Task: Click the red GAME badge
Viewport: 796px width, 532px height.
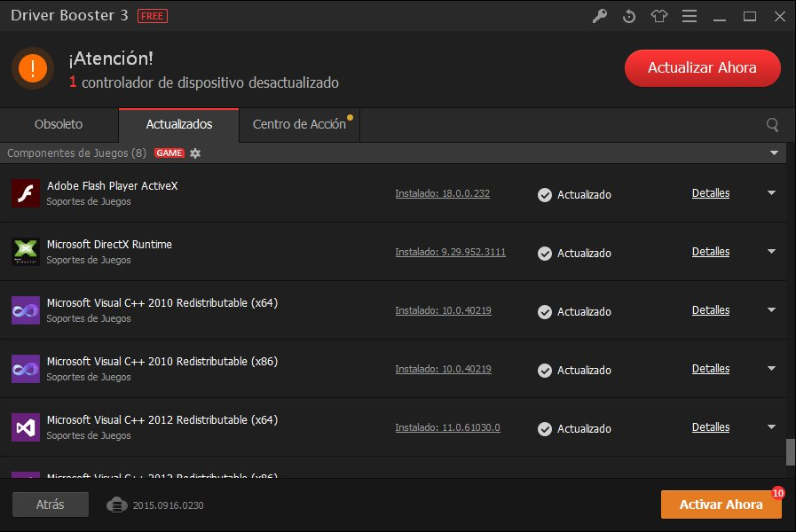Action: coord(169,153)
